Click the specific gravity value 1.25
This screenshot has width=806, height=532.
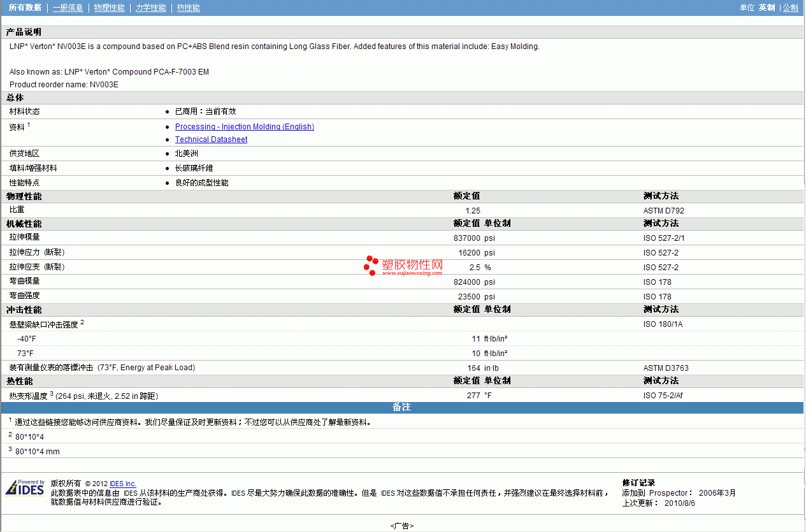473,211
